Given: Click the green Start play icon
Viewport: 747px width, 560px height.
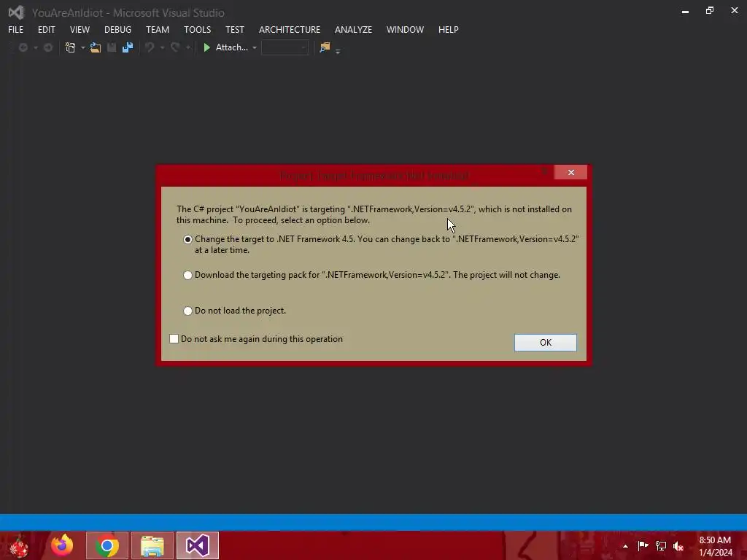Looking at the screenshot, I should pyautogui.click(x=206, y=47).
